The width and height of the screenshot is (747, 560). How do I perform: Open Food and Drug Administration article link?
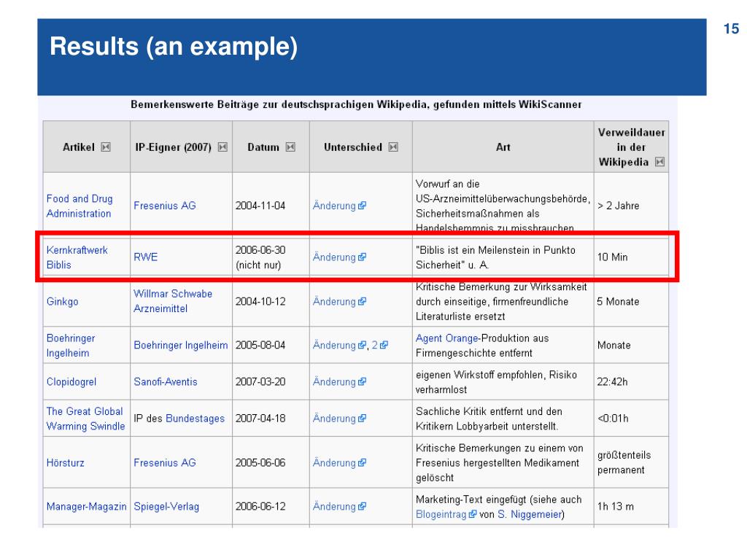pyautogui.click(x=80, y=206)
